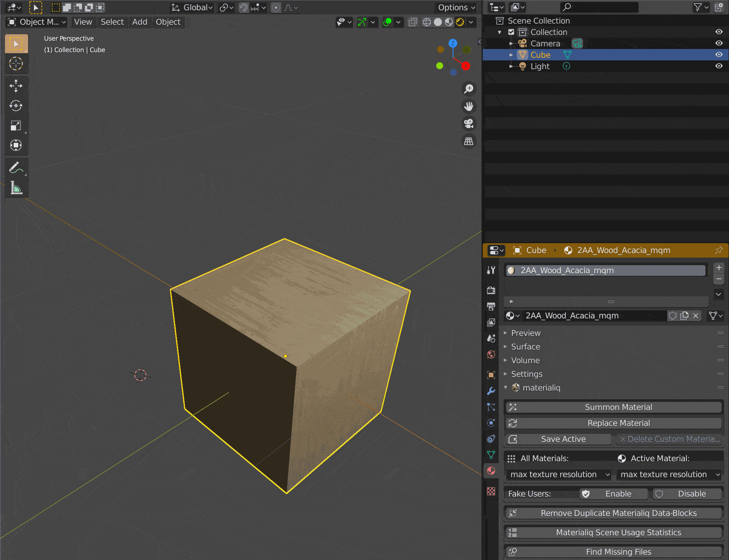Viewport: 729px width, 560px height.
Task: Open the Texture Properties tab
Action: [x=491, y=491]
